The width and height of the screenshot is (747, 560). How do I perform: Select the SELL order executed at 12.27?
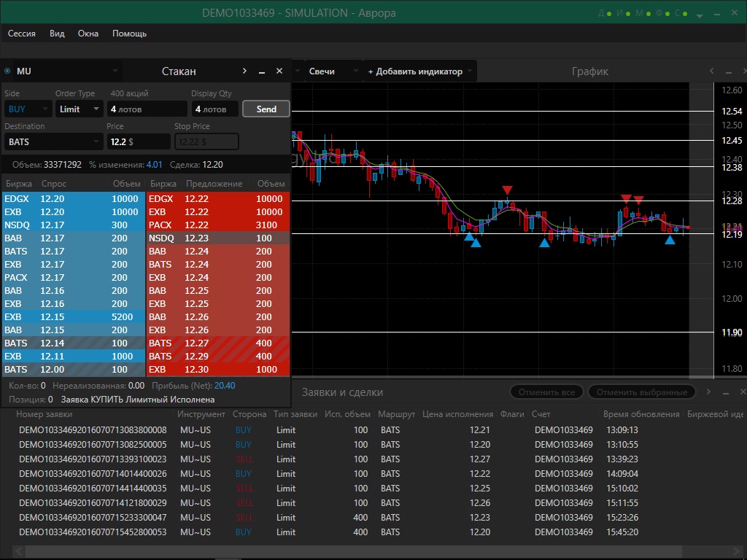373,459
